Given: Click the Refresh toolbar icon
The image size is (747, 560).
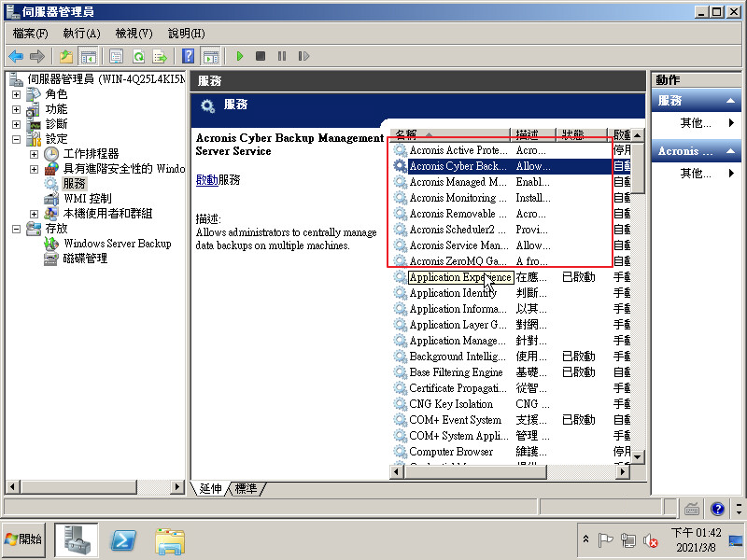Looking at the screenshot, I should [138, 56].
